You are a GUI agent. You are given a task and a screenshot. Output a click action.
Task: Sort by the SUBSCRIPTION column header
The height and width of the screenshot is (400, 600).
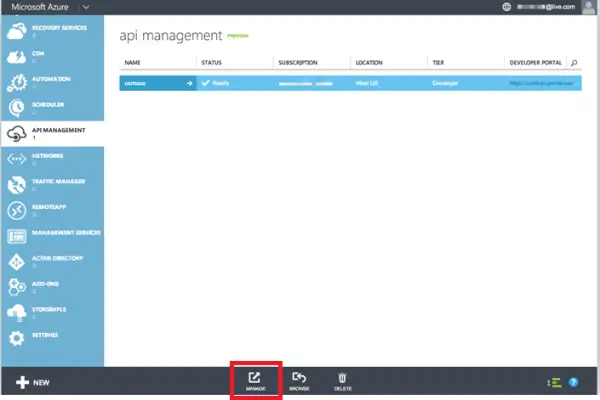point(298,62)
